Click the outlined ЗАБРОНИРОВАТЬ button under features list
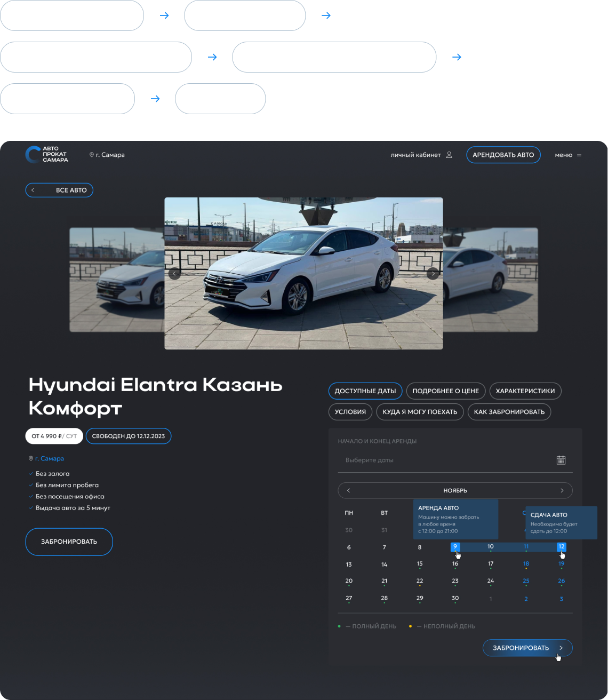This screenshot has height=700, width=608. 69,542
